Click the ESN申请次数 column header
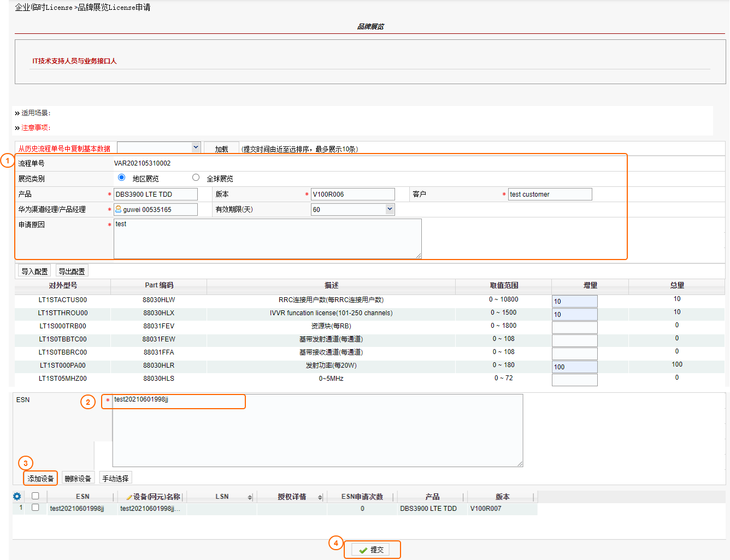Viewport: 730px width, 560px height. [362, 497]
